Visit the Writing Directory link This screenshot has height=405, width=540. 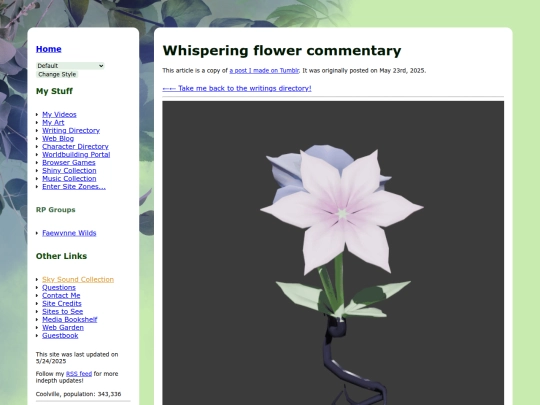coord(71,131)
